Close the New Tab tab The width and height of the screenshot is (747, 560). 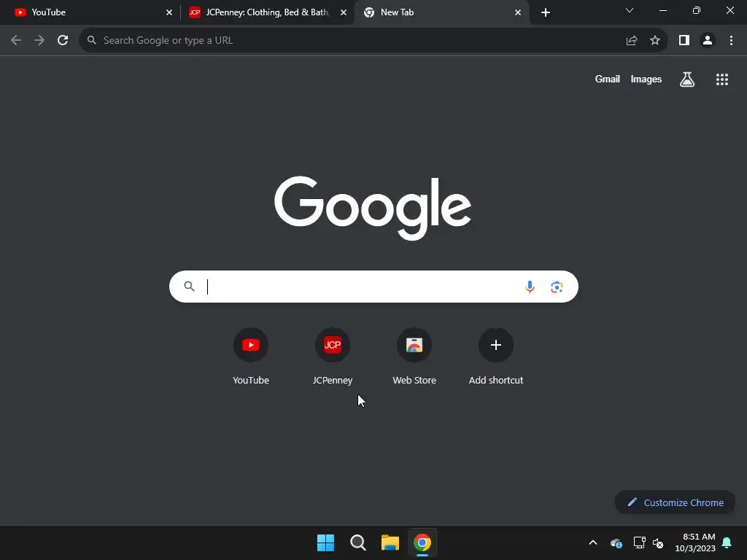[x=518, y=12]
